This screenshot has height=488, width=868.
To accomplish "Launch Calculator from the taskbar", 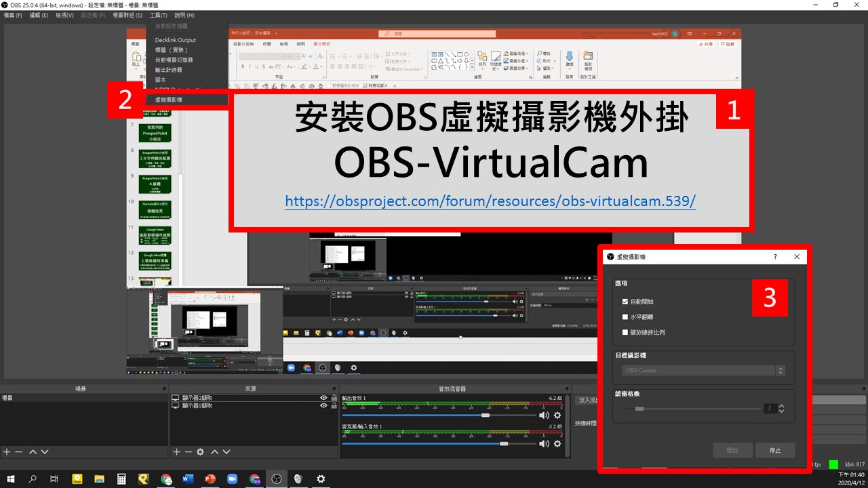I will click(121, 479).
